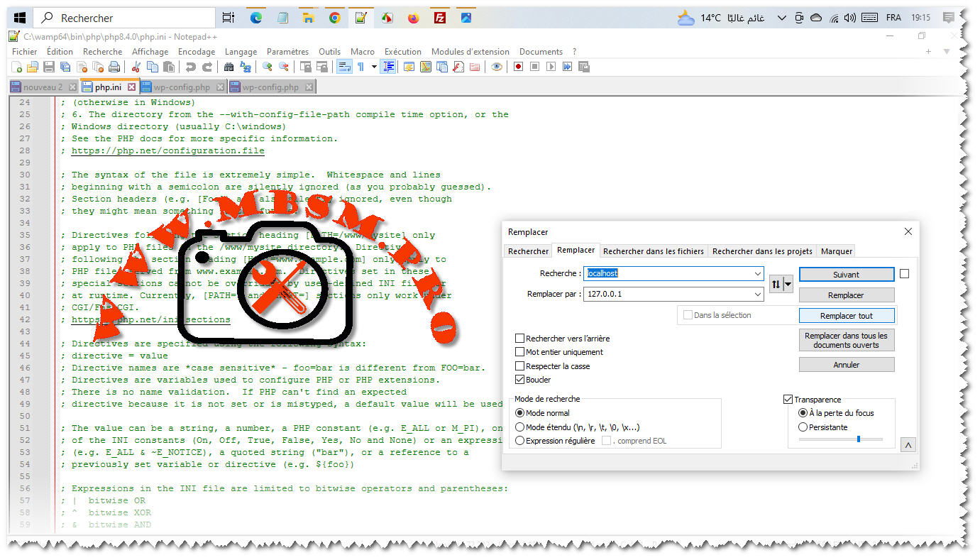
Task: Click the Run macro multiple times icon
Action: (x=567, y=67)
